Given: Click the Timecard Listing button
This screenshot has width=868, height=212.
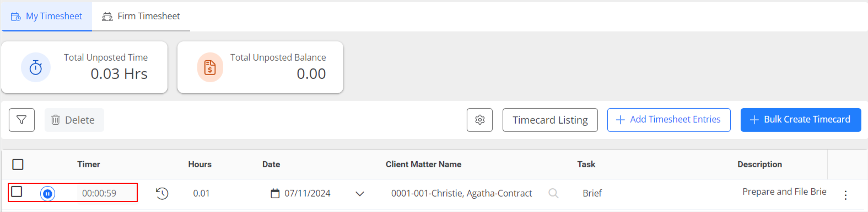Looking at the screenshot, I should (550, 120).
